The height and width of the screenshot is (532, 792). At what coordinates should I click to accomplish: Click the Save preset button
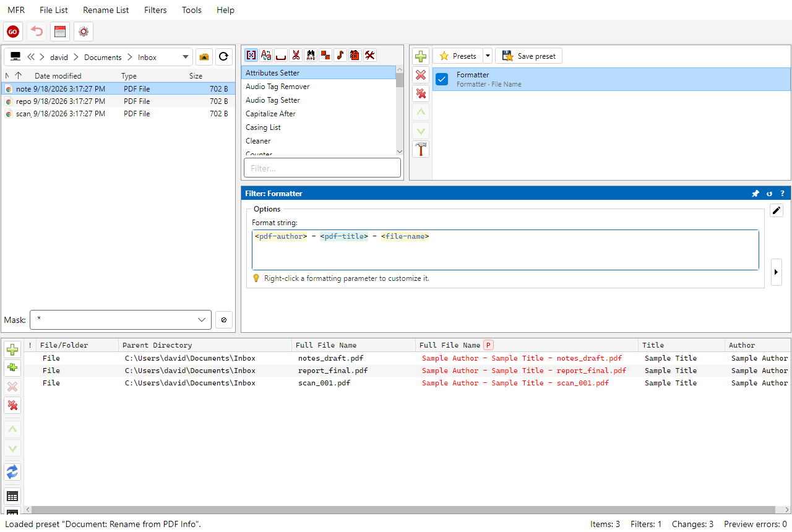click(528, 56)
